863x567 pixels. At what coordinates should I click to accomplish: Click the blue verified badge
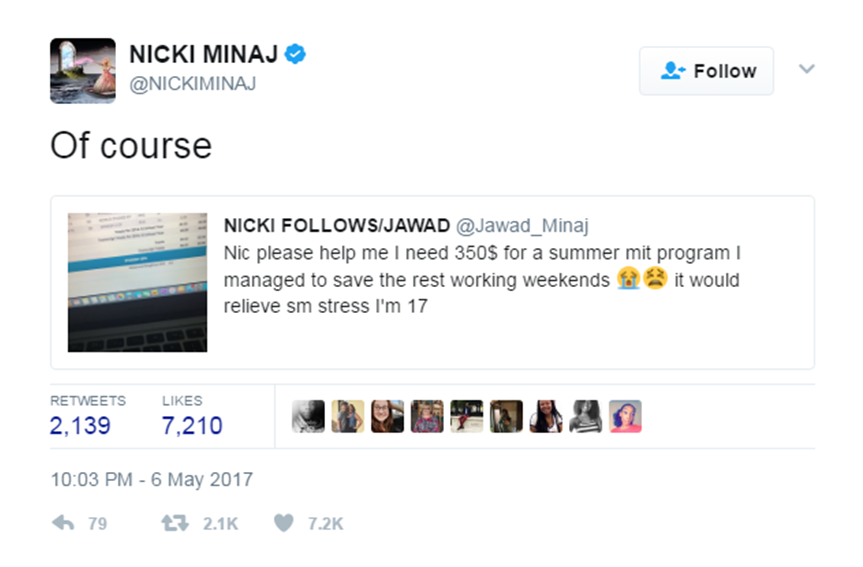click(295, 54)
